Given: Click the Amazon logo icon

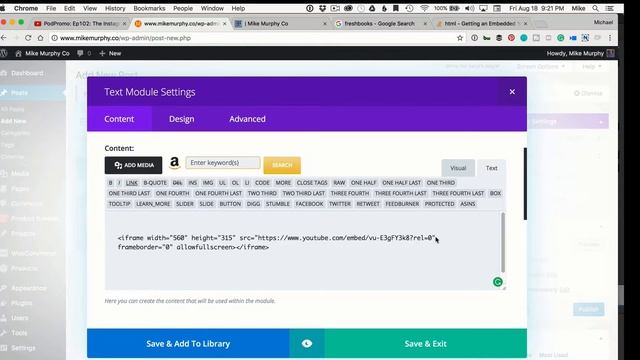Looking at the screenshot, I should pyautogui.click(x=174, y=163).
